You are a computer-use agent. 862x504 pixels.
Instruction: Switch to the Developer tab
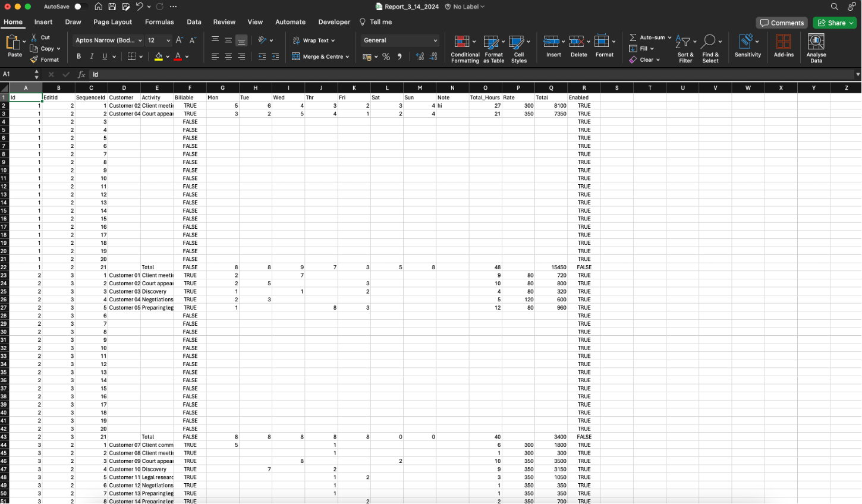pyautogui.click(x=334, y=22)
